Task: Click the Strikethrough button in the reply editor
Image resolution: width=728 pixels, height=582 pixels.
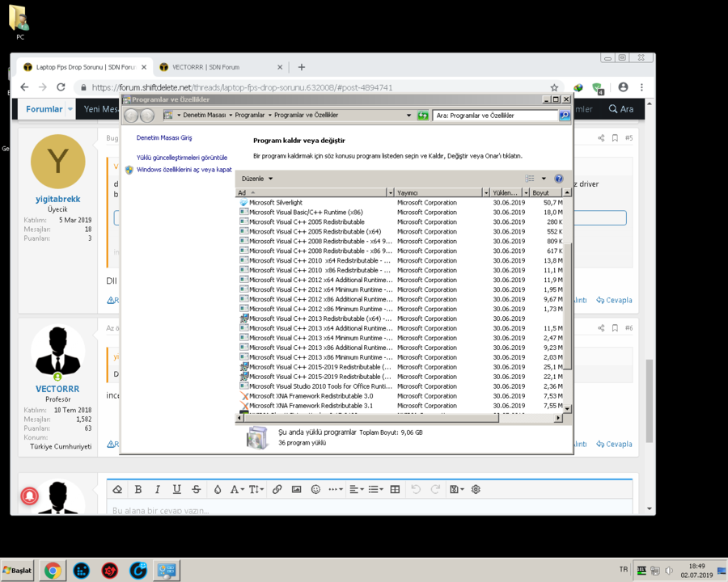Action: point(197,489)
